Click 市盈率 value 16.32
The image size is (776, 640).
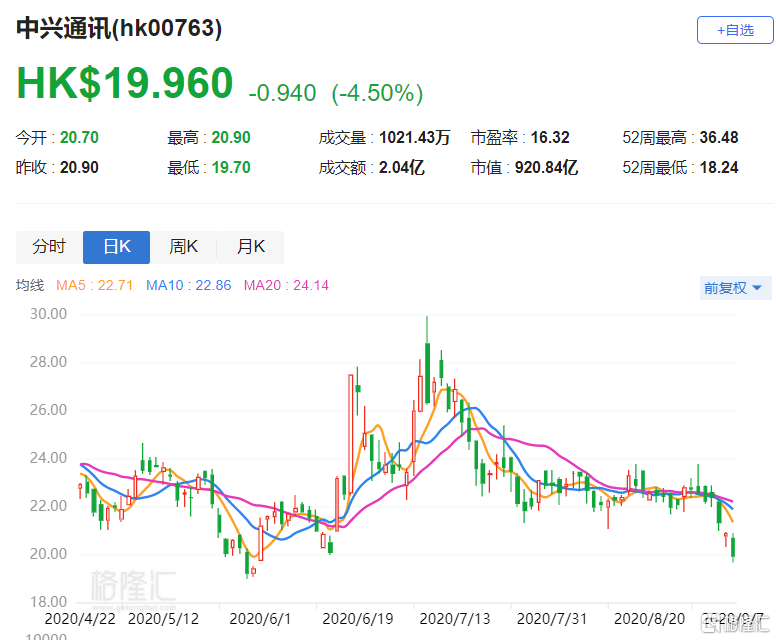[550, 138]
